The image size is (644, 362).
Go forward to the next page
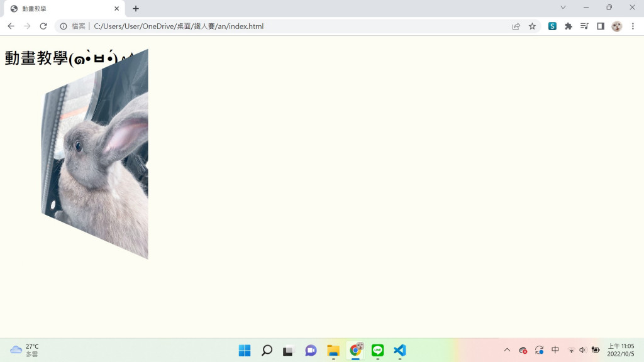[x=27, y=26]
